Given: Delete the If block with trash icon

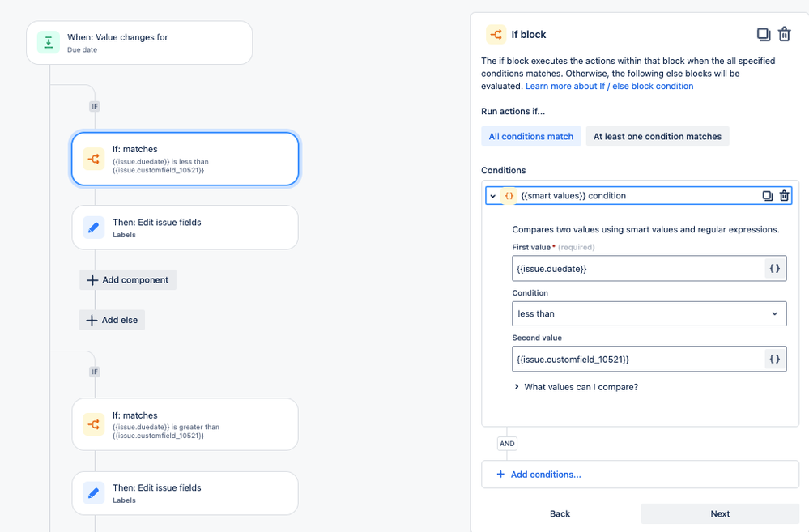Looking at the screenshot, I should [x=784, y=35].
